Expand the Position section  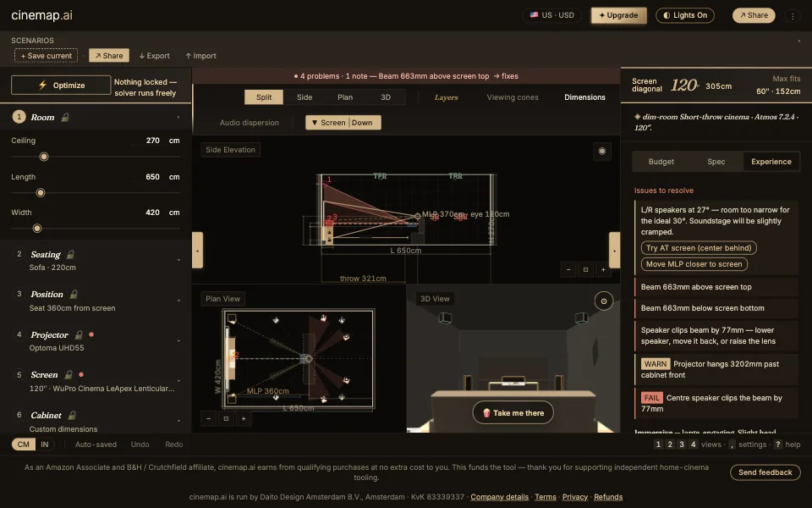[178, 300]
